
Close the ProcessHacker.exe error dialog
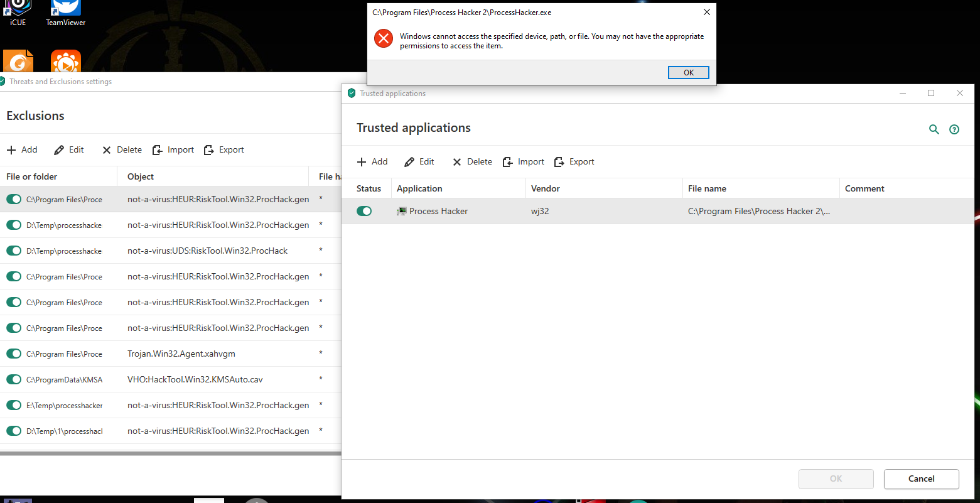707,12
